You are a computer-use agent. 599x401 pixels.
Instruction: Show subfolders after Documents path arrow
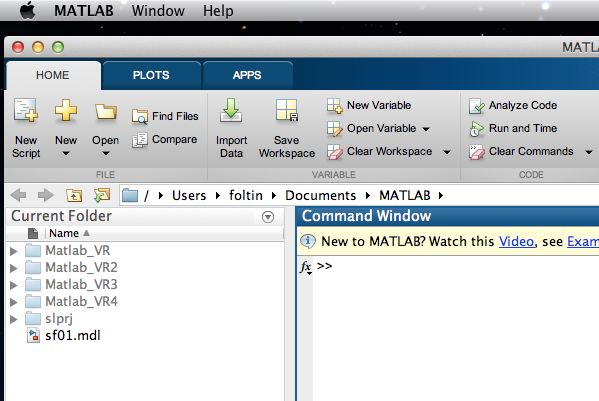tap(367, 196)
